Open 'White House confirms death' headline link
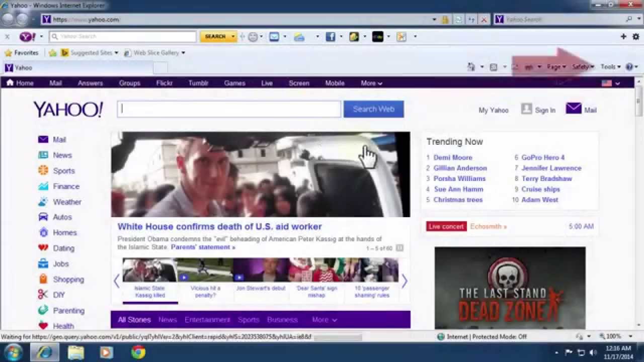 (219, 227)
